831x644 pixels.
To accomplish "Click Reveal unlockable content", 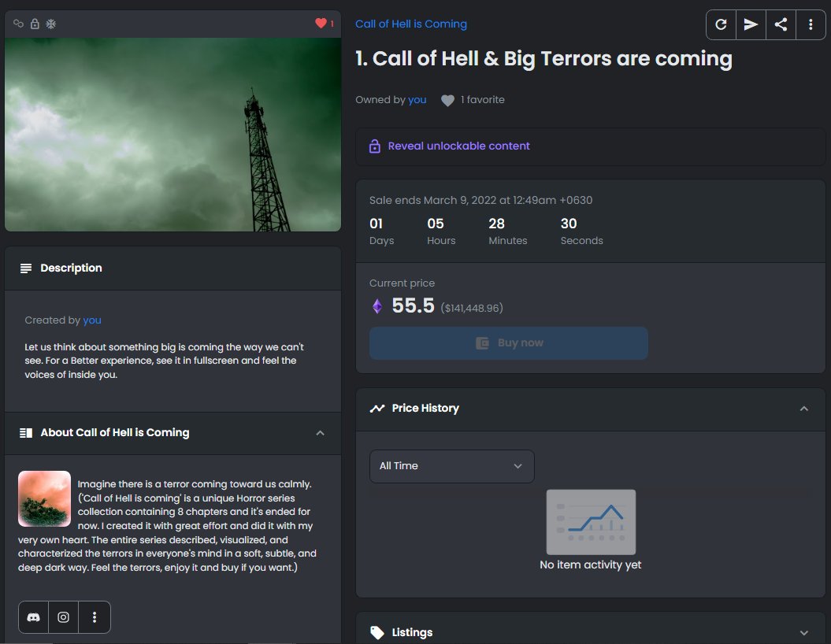I will (x=458, y=146).
